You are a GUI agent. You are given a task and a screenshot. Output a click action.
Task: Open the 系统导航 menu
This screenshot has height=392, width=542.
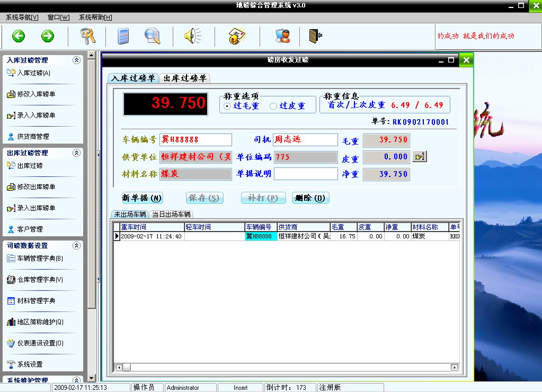coord(22,17)
